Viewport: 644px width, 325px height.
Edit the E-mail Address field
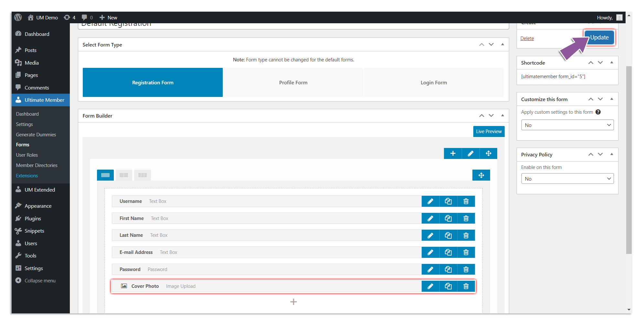430,252
